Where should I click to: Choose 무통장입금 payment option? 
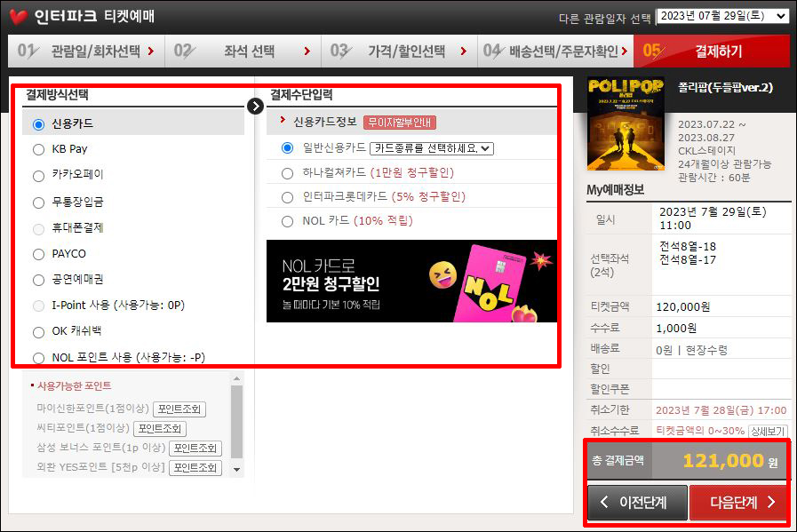click(x=38, y=202)
